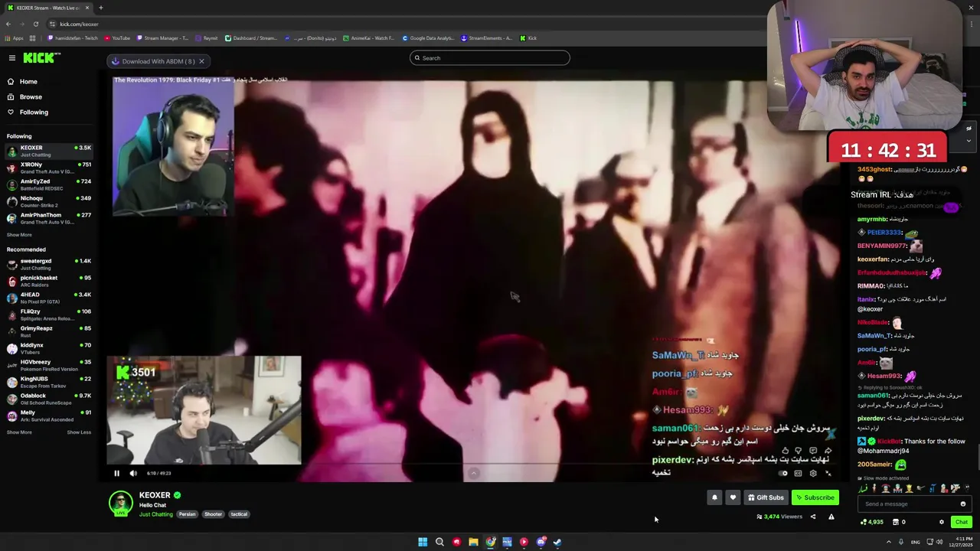The width and height of the screenshot is (980, 551).
Task: Open the StreamElements bookmark
Action: click(x=487, y=38)
